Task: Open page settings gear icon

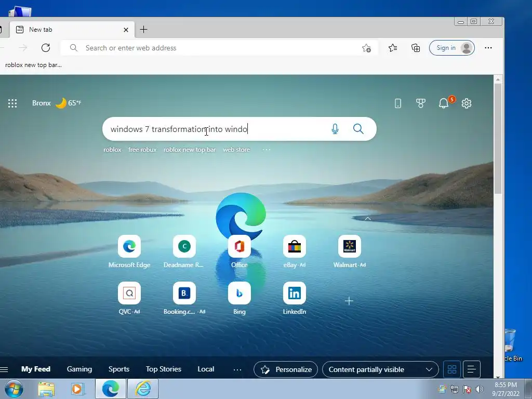Action: point(467,103)
